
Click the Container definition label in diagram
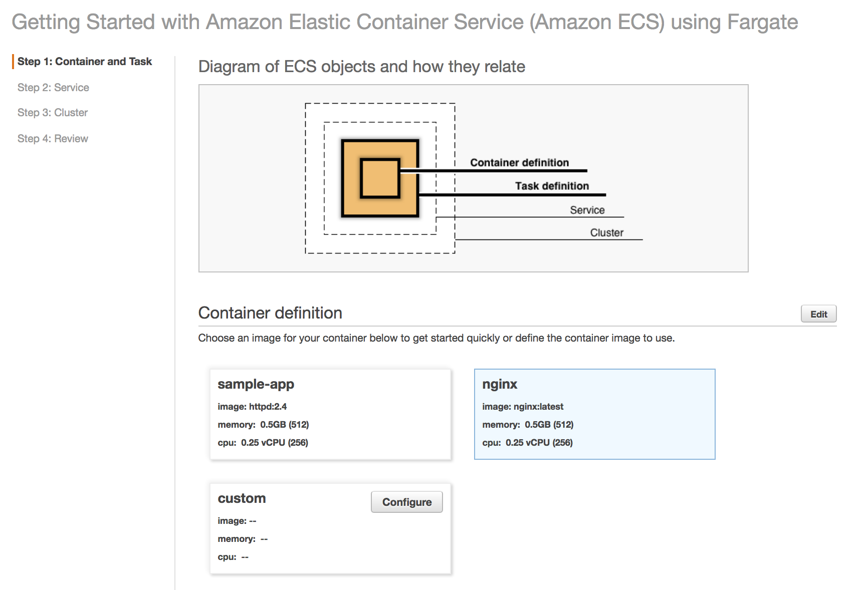519,163
